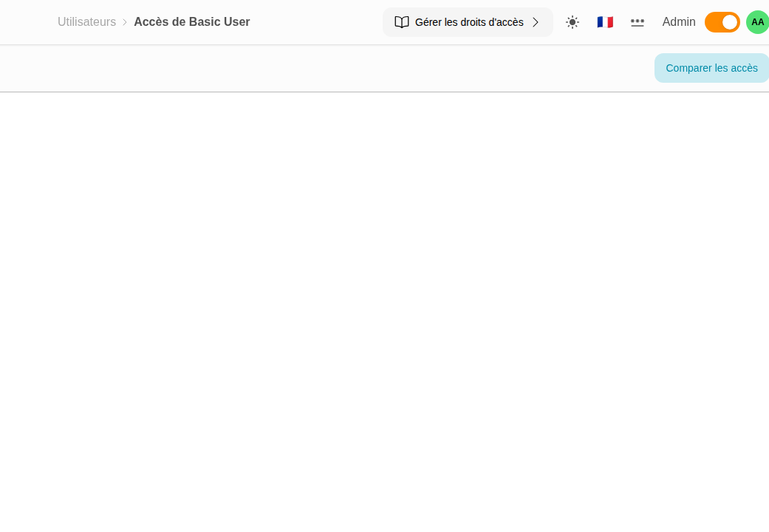
Task: Open the language selector via French flag
Action: click(x=605, y=22)
